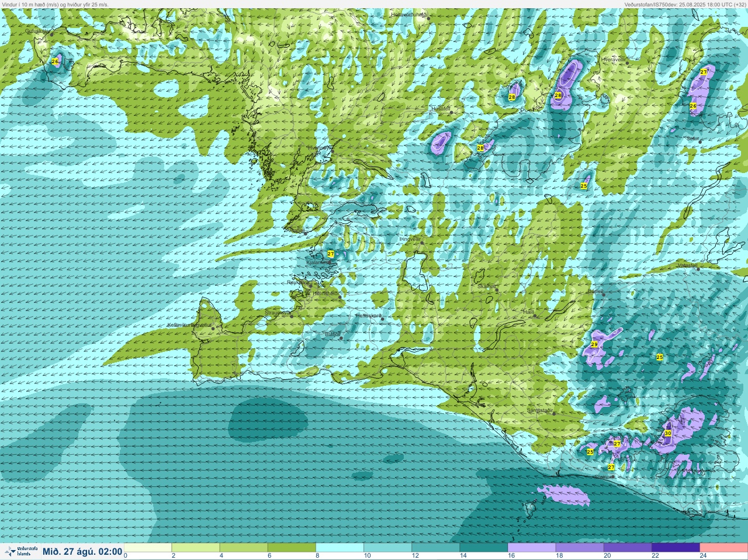This screenshot has width=748, height=560.
Task: Click the Hvanneyri station label
Action: tap(320, 148)
